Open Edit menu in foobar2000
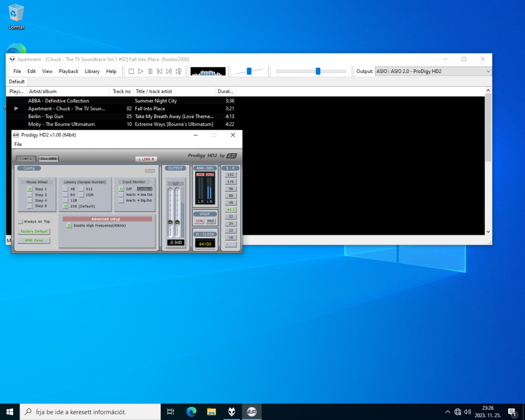525x420 pixels. [31, 71]
